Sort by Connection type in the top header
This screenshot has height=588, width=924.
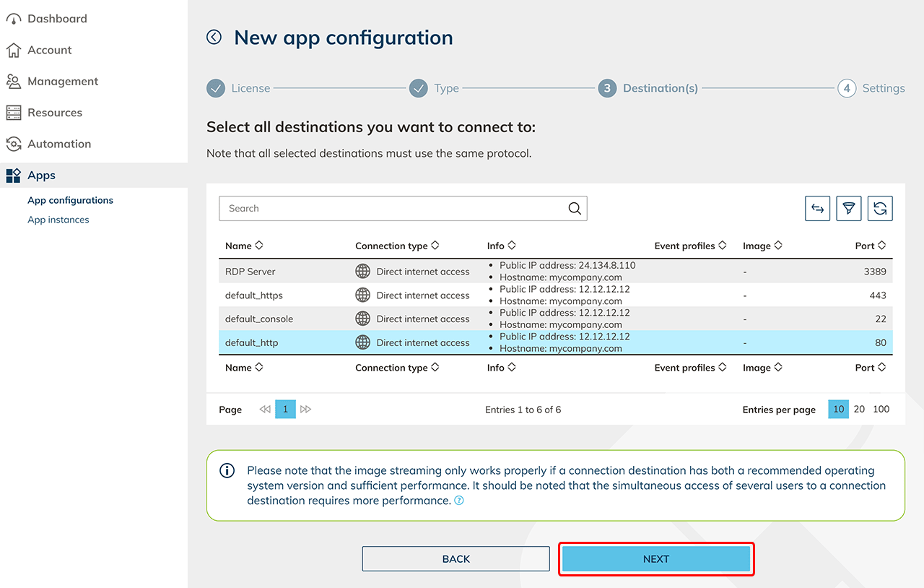point(397,246)
